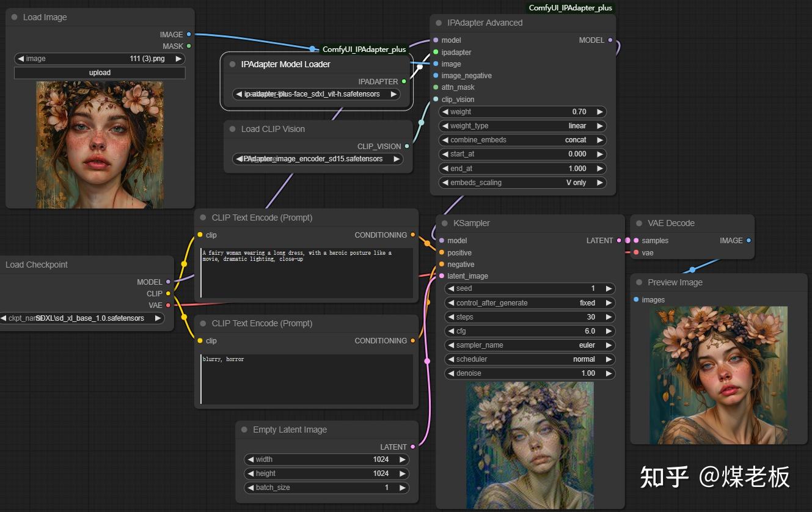The height and width of the screenshot is (512, 812).
Task: Click the image_negative input socket
Action: pyautogui.click(x=436, y=76)
